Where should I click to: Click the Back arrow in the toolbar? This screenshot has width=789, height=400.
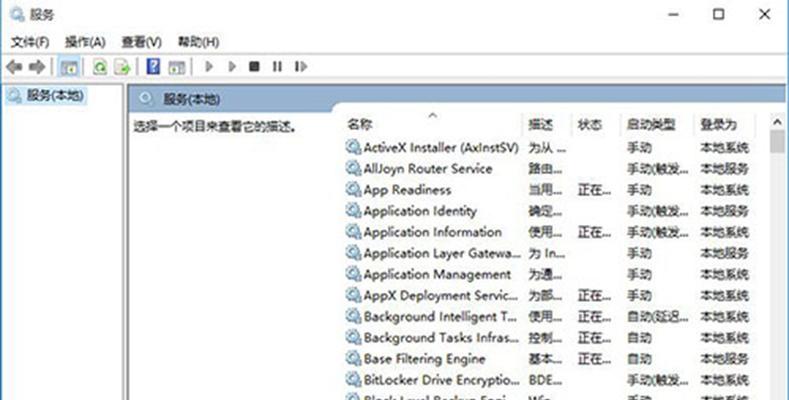coord(14,66)
